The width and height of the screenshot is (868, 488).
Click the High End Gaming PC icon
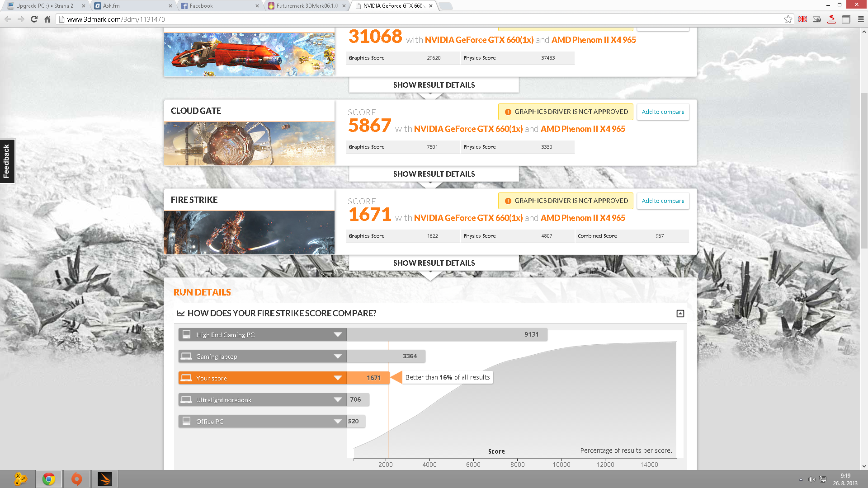pyautogui.click(x=186, y=334)
